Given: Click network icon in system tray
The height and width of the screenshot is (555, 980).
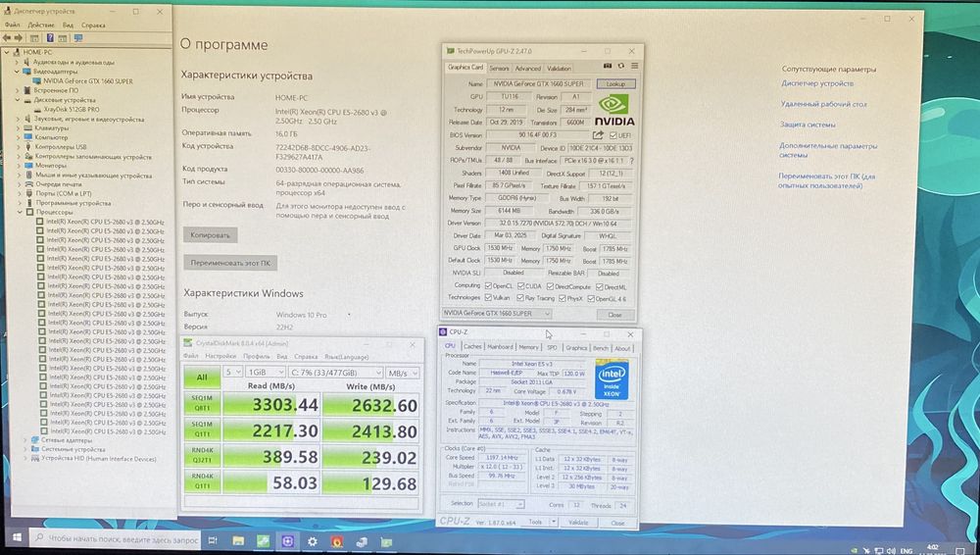Looking at the screenshot, I should pos(879,551).
